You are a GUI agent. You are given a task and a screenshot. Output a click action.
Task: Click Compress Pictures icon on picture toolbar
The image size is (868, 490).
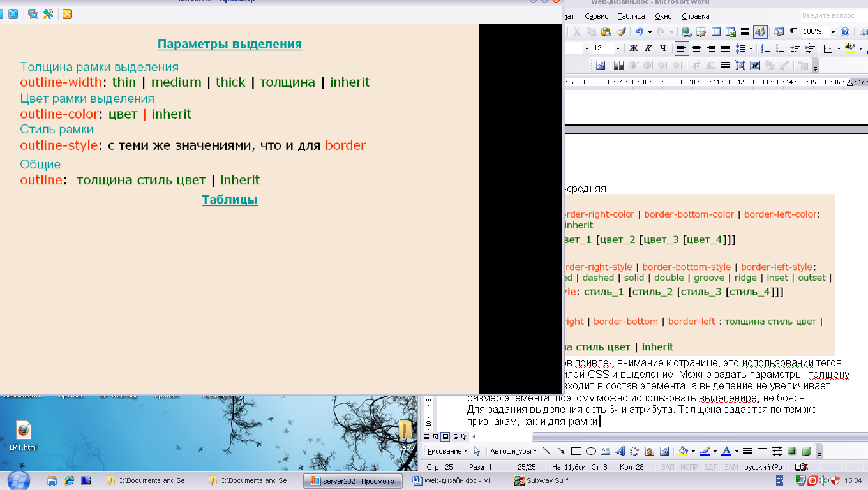tap(740, 65)
